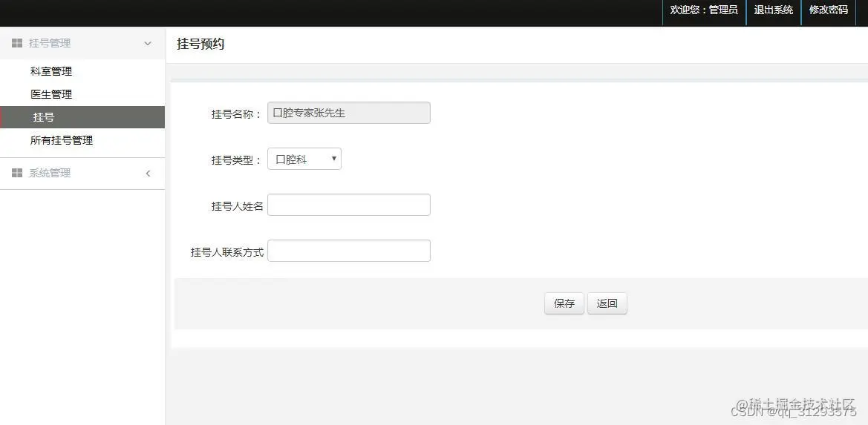
Task: Click the 挂号管理 menu header text
Action: click(x=50, y=43)
